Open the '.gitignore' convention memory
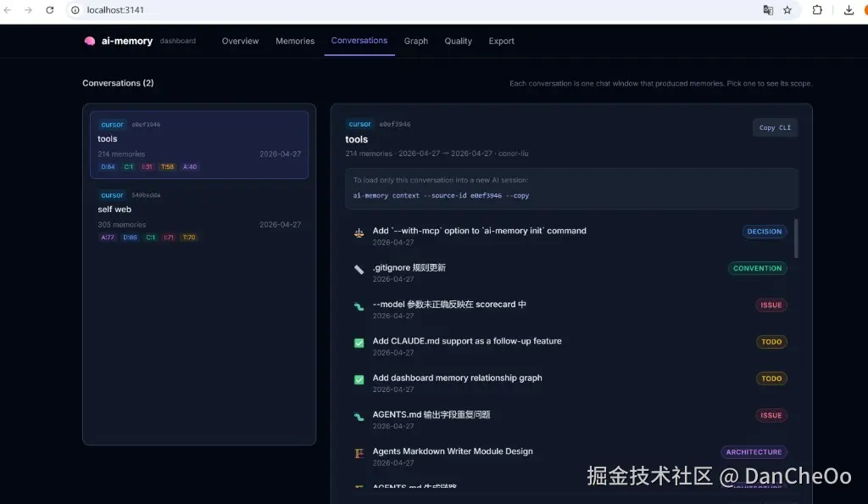The height and width of the screenshot is (504, 868). [x=409, y=267]
